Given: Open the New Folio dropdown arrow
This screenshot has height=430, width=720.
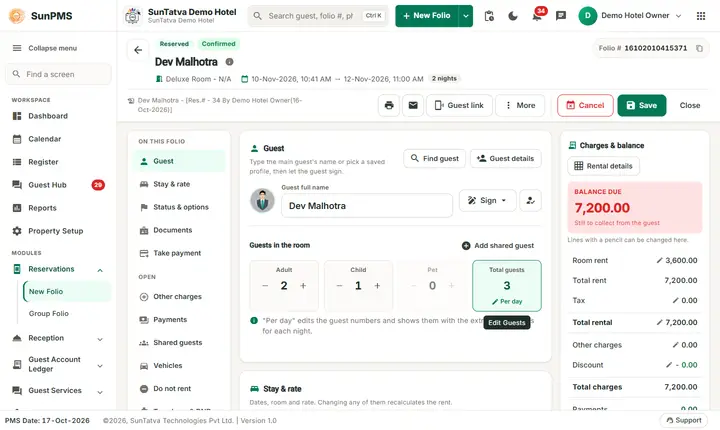Looking at the screenshot, I should (466, 16).
